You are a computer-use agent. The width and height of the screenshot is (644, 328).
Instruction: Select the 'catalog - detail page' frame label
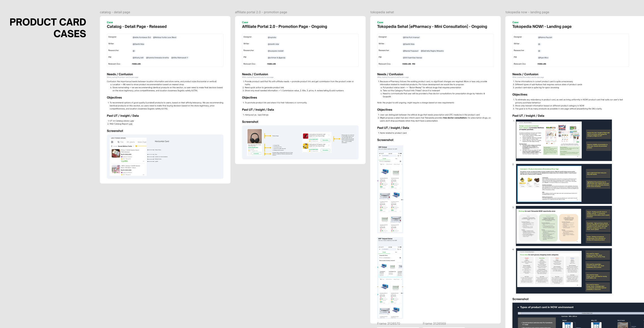(115, 12)
